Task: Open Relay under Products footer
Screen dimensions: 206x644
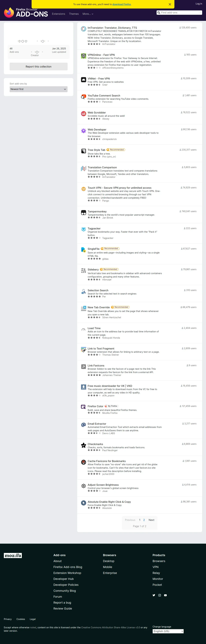Action: [x=156, y=573]
